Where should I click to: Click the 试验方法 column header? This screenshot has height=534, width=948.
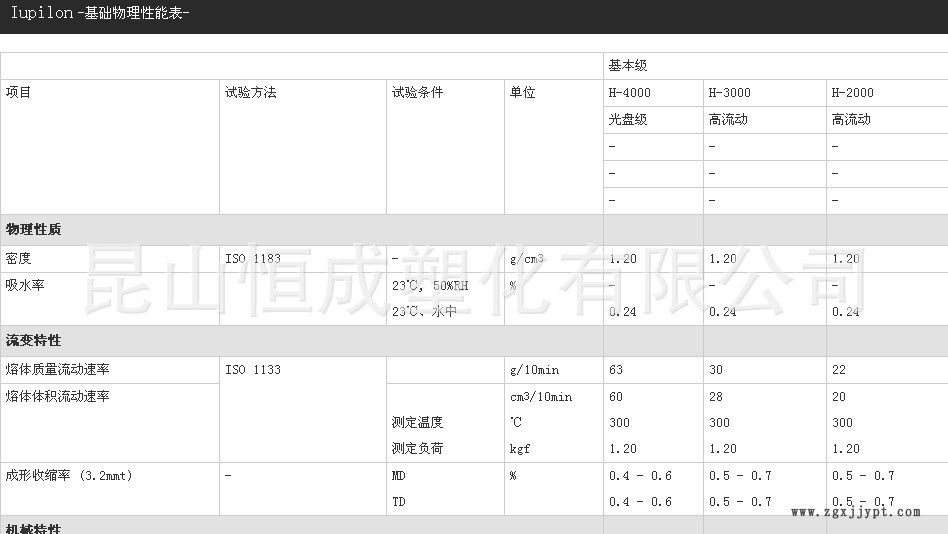(x=250, y=93)
